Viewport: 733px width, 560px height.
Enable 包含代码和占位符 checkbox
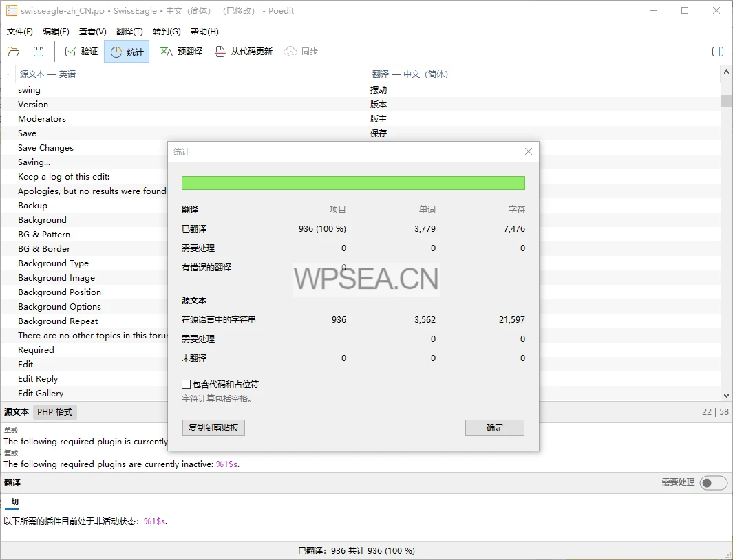[x=187, y=385]
